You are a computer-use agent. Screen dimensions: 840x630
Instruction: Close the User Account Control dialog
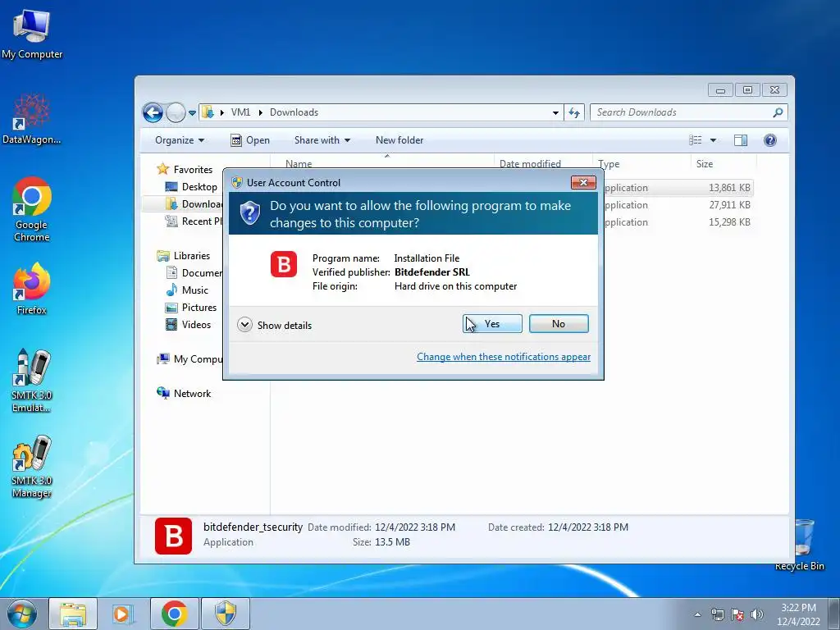pyautogui.click(x=583, y=183)
